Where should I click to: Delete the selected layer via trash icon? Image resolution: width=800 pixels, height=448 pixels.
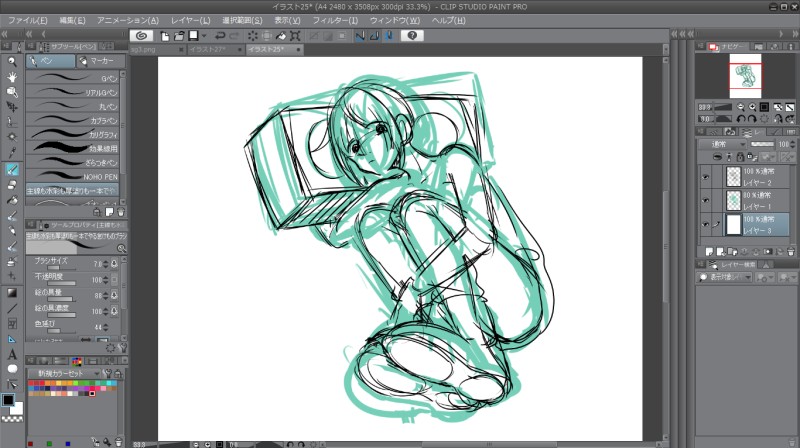(791, 252)
